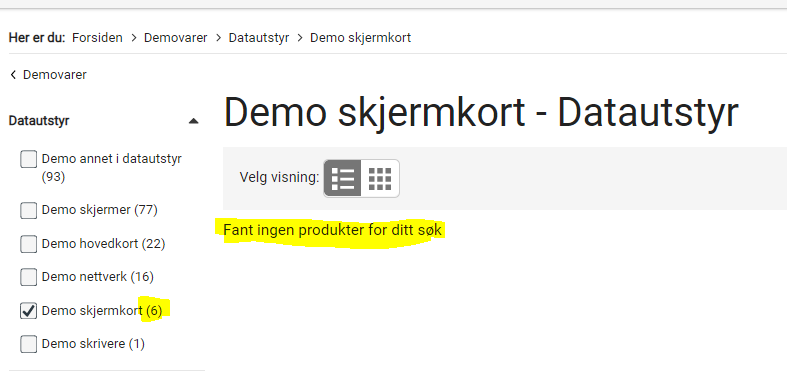787x375 pixels.
Task: Uncheck Demo skjermkort checkbox
Action: click(x=28, y=311)
